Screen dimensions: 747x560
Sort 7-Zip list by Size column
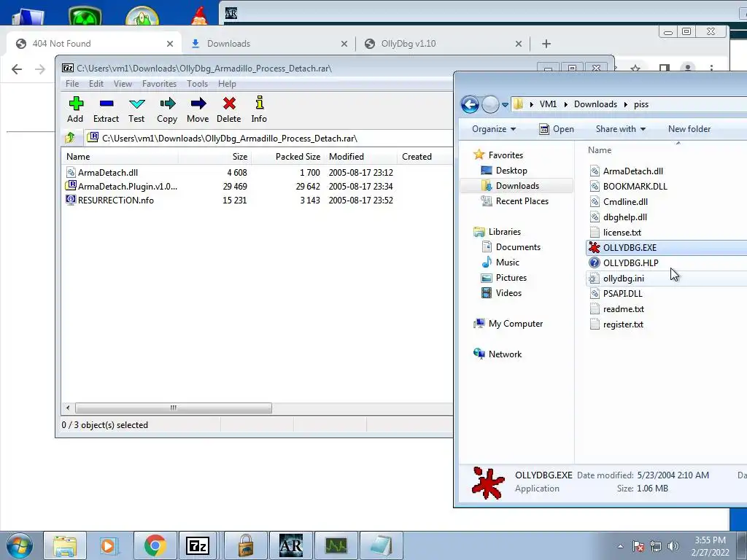215,157
